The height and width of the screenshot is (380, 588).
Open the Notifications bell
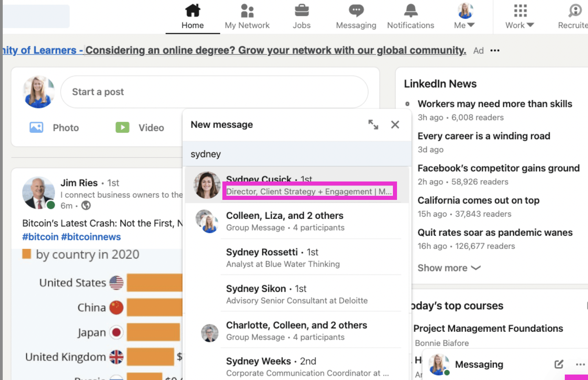click(x=411, y=11)
